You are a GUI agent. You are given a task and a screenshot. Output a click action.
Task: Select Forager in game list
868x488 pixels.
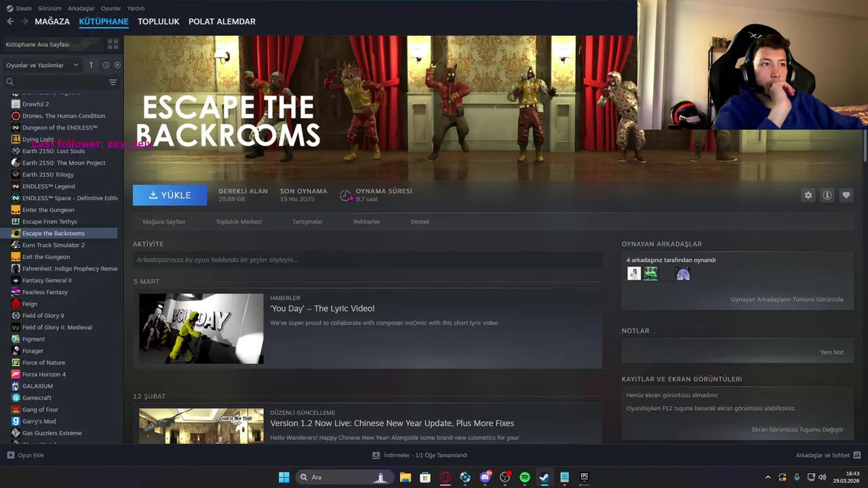pyautogui.click(x=33, y=351)
